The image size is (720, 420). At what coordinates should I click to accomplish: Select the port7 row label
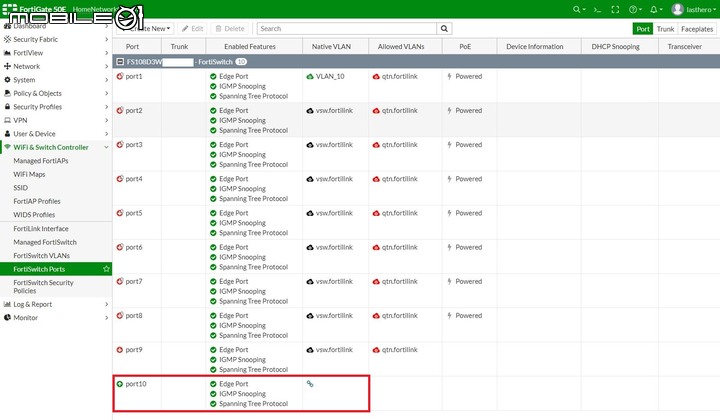click(x=134, y=281)
